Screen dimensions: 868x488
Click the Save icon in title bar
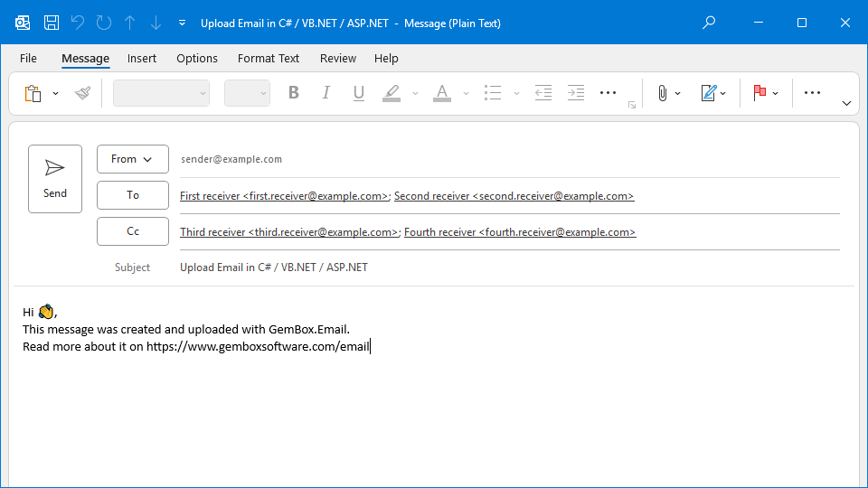coord(52,23)
